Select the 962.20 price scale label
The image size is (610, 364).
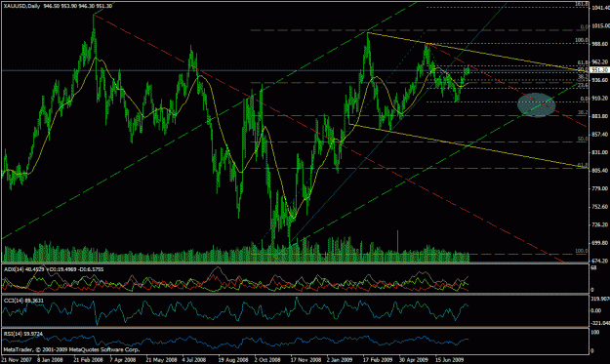pos(600,62)
